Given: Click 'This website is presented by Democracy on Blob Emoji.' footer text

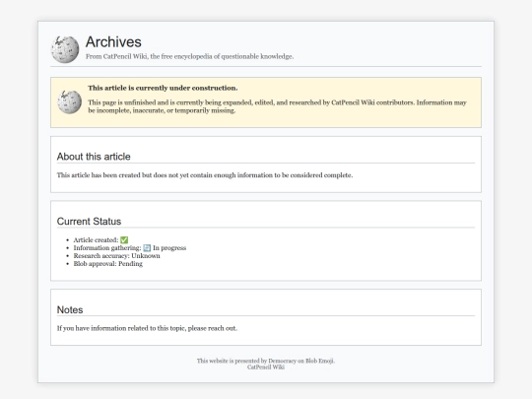Looking at the screenshot, I should [266, 361].
